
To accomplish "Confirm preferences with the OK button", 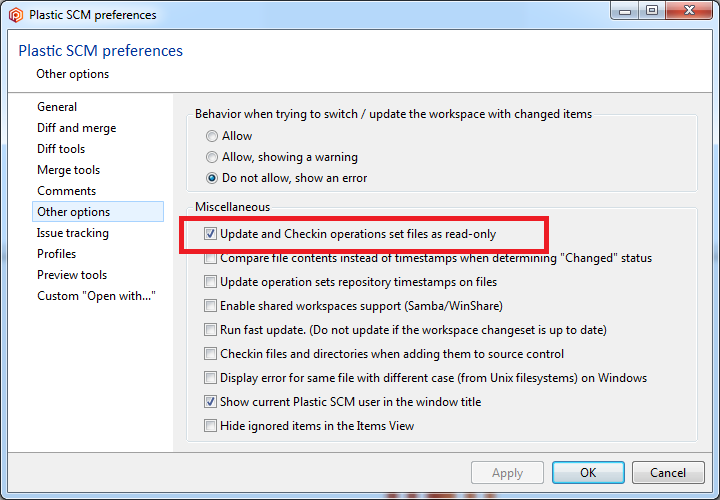I will [x=588, y=472].
